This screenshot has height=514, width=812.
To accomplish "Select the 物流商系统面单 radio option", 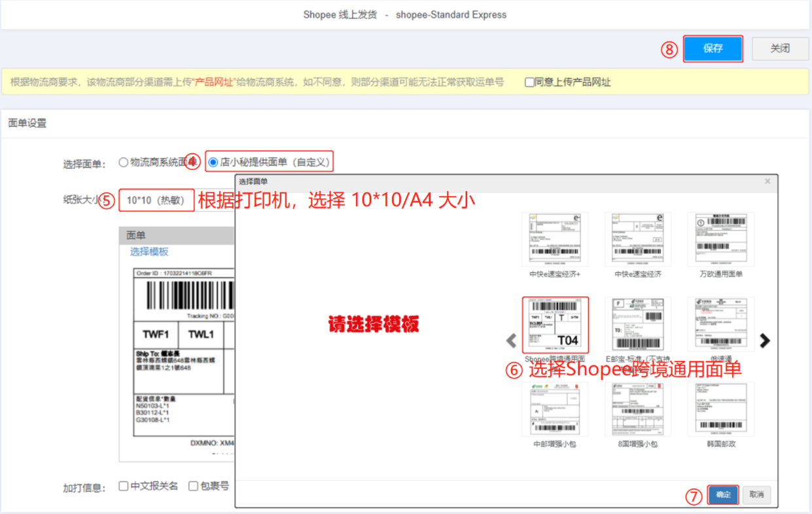I will [123, 162].
